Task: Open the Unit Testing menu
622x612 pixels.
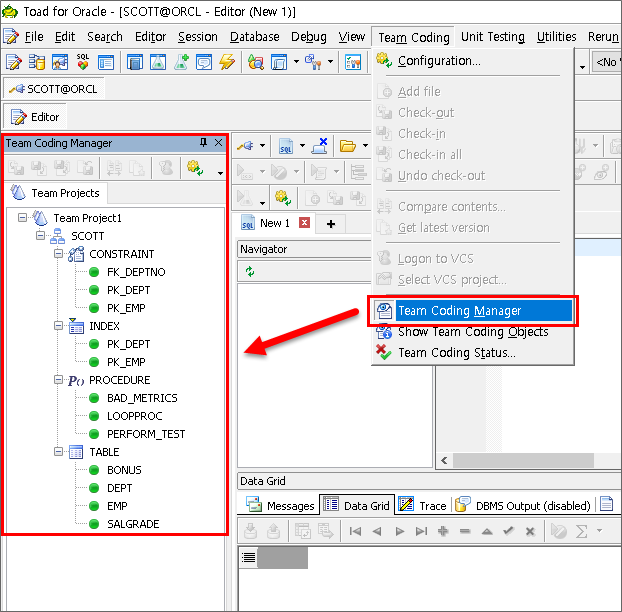Action: click(x=493, y=36)
